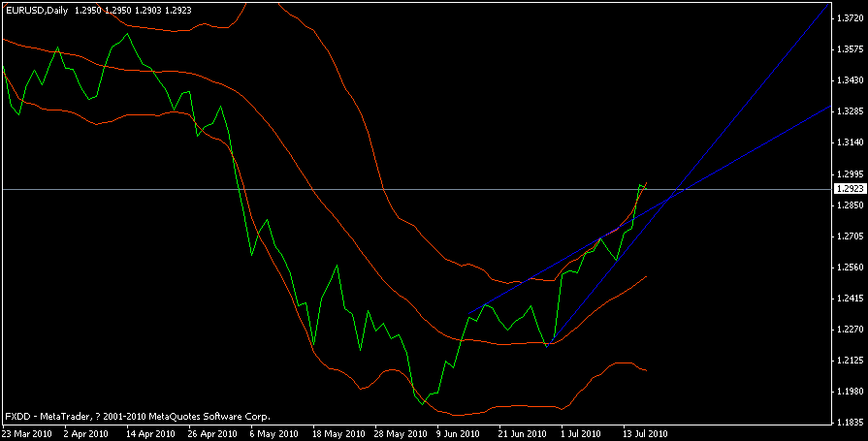
Task: Click the 18 May 2010 date label
Action: point(338,434)
